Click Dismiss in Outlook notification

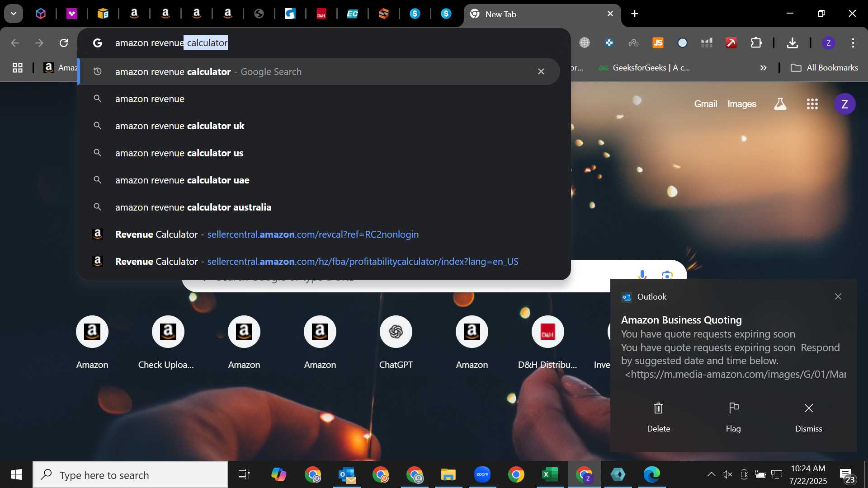[808, 418]
